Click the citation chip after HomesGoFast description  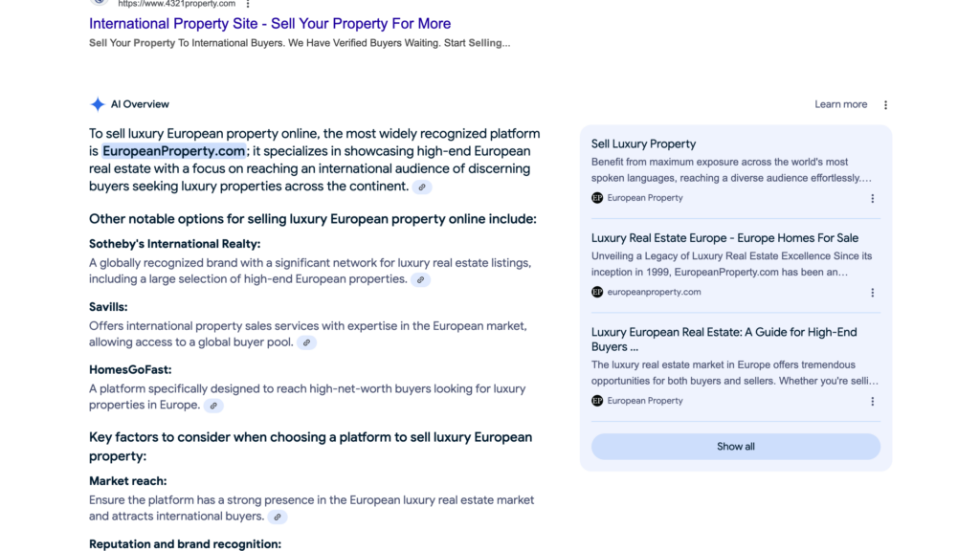coord(213,406)
